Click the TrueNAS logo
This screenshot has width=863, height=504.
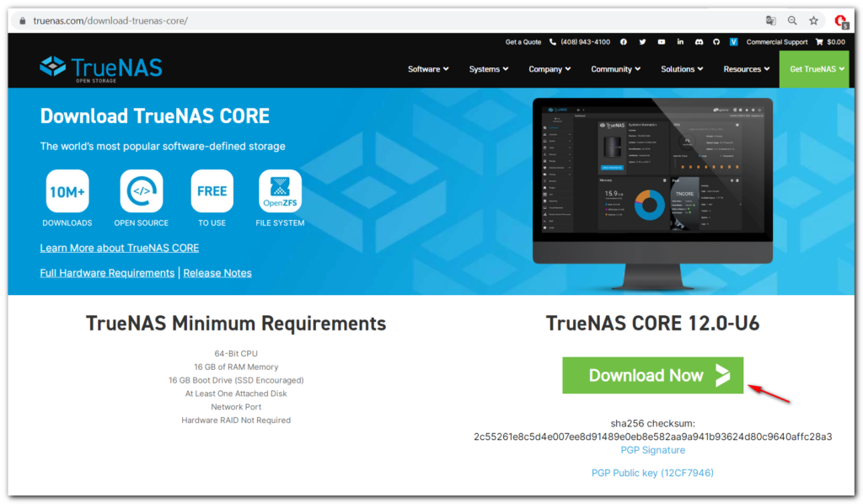pos(101,68)
